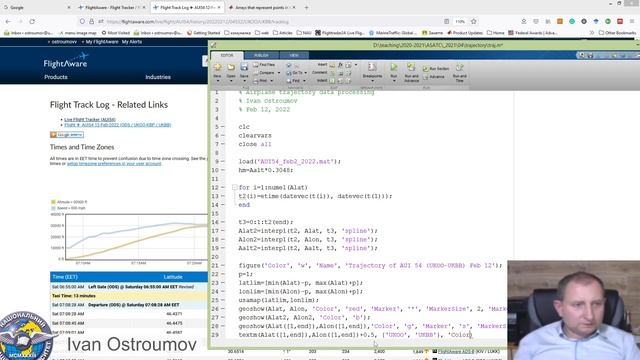This screenshot has height=360, width=640.
Task: Click Advance in the Run group
Action: tap(434, 77)
